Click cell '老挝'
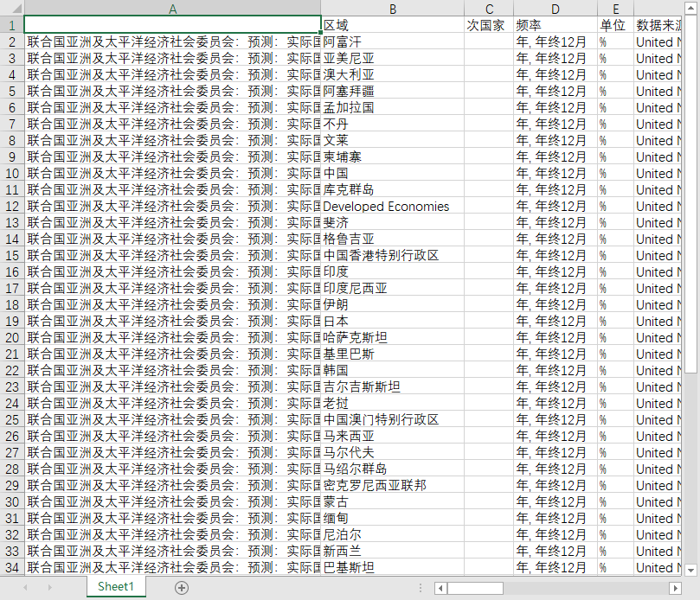Viewport: 700px width, 600px height. tap(393, 403)
